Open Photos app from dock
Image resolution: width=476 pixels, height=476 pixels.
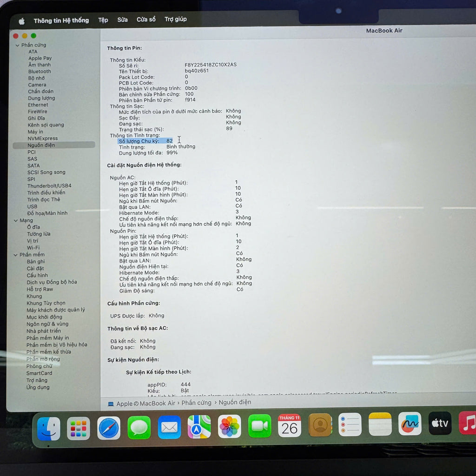tap(230, 426)
